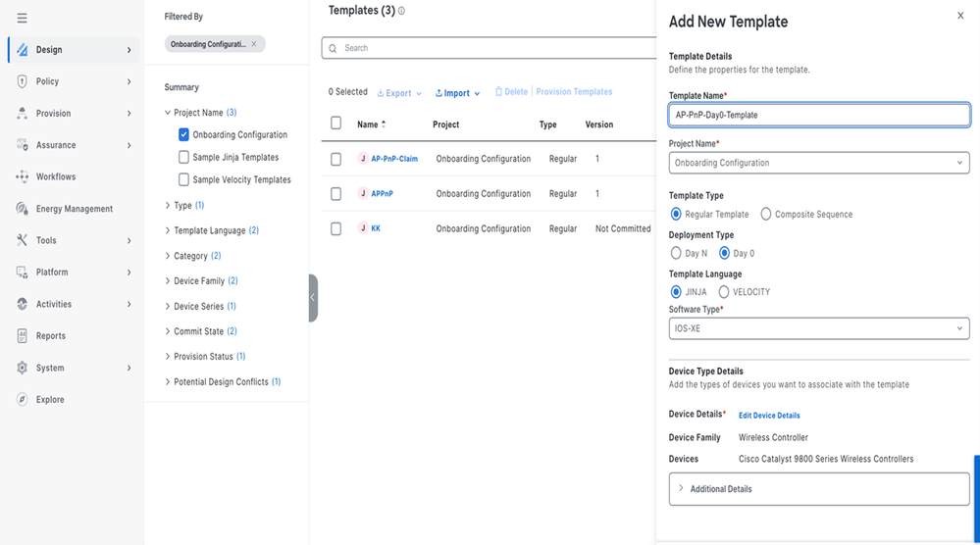Click the Template Name input field

pyautogui.click(x=819, y=115)
